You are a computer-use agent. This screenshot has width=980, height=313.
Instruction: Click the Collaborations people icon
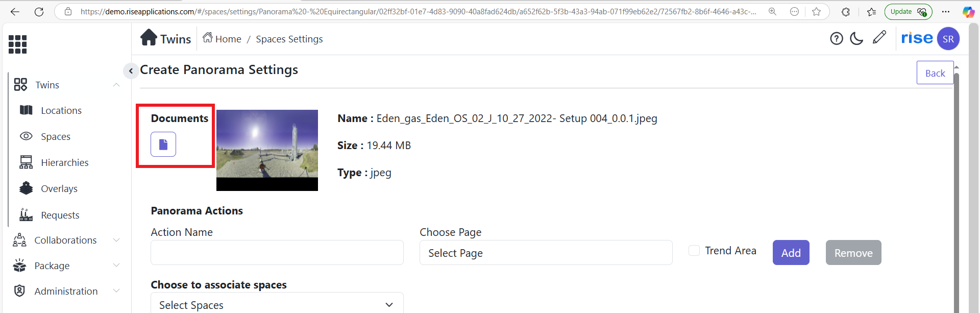19,240
